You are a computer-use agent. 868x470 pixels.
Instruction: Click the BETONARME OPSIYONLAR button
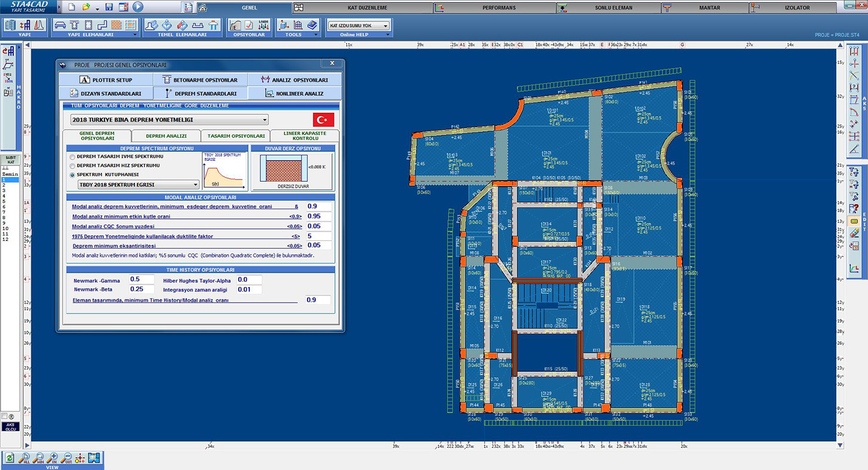click(200, 80)
